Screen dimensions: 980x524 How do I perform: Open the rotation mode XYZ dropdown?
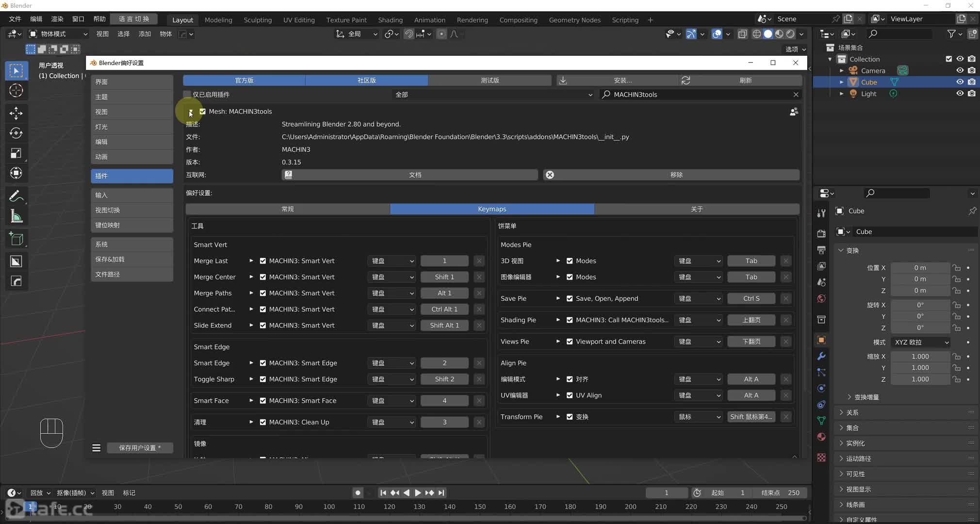coord(921,342)
